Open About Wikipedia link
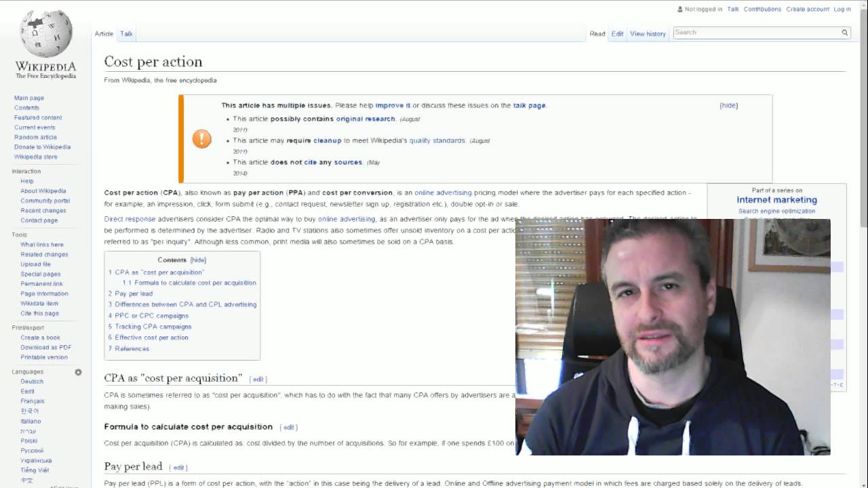 43,191
